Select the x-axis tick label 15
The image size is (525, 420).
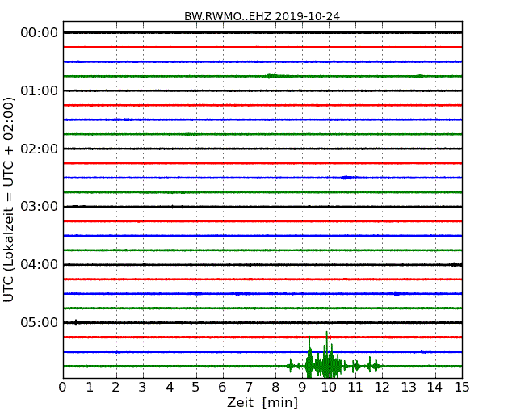462,388
